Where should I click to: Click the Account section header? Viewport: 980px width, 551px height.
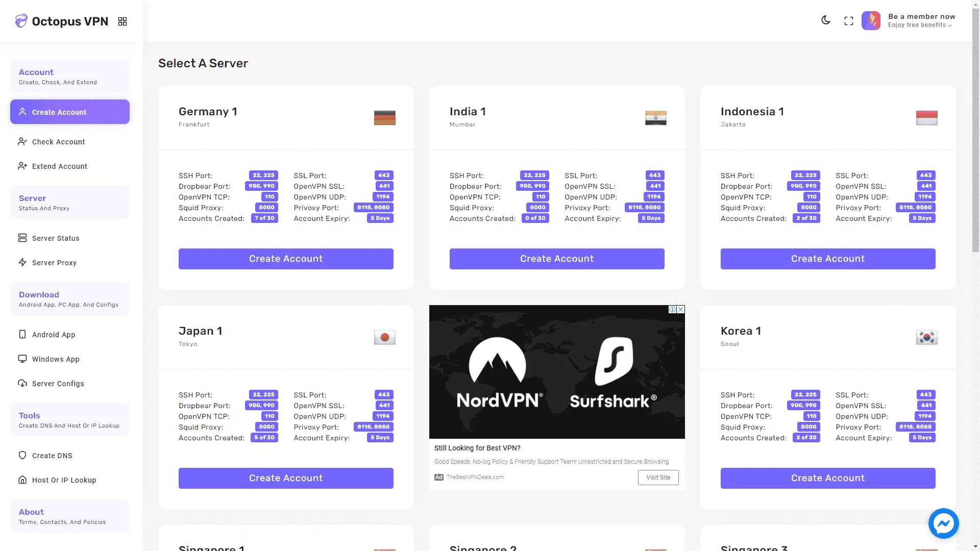click(x=70, y=77)
